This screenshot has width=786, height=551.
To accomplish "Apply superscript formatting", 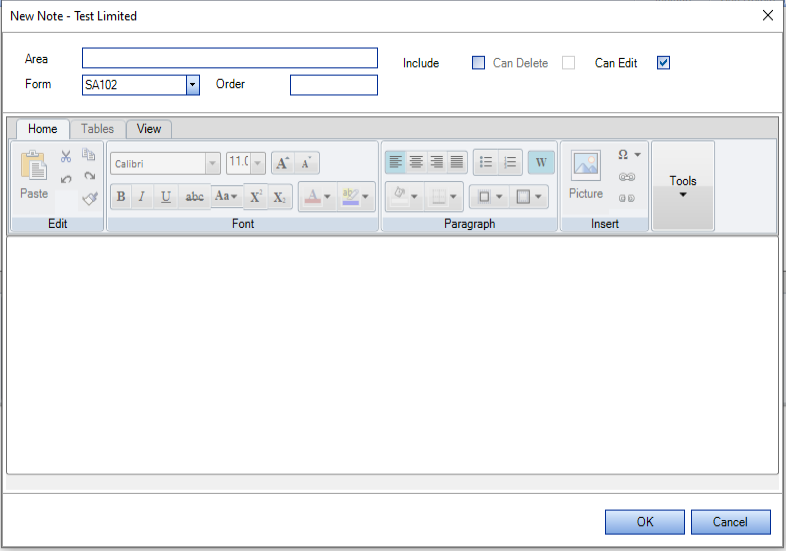I will tap(256, 197).
